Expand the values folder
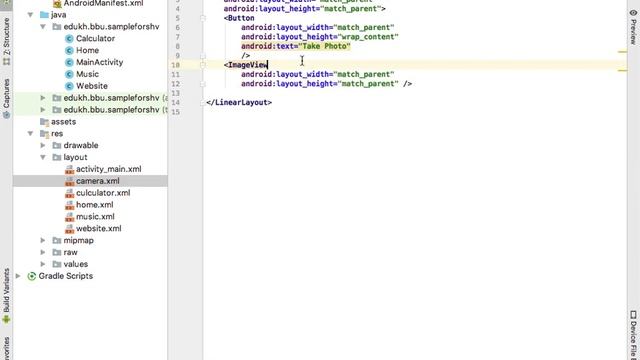The image size is (640, 360). click(x=43, y=264)
